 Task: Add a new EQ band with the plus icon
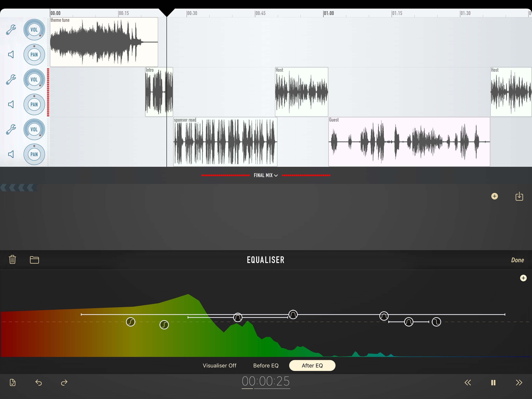[523, 278]
